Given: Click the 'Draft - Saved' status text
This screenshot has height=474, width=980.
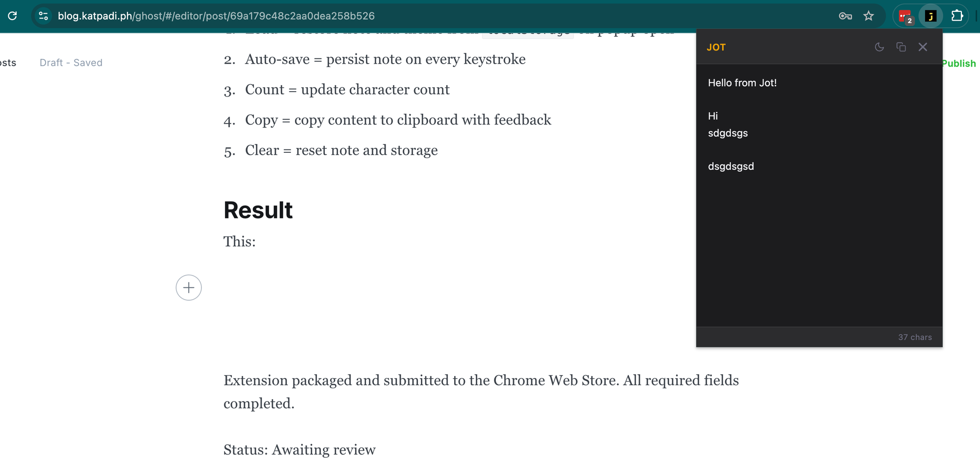Looking at the screenshot, I should pyautogui.click(x=71, y=63).
